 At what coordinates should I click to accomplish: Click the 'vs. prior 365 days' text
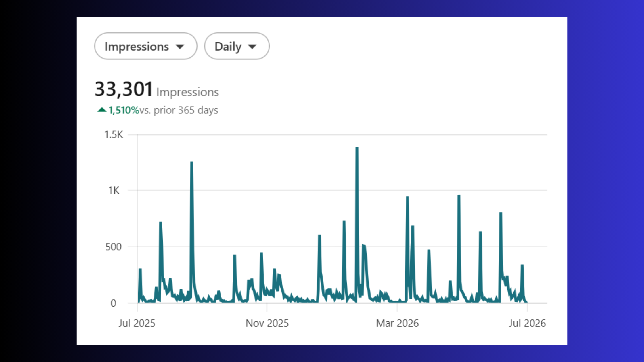[x=179, y=110]
